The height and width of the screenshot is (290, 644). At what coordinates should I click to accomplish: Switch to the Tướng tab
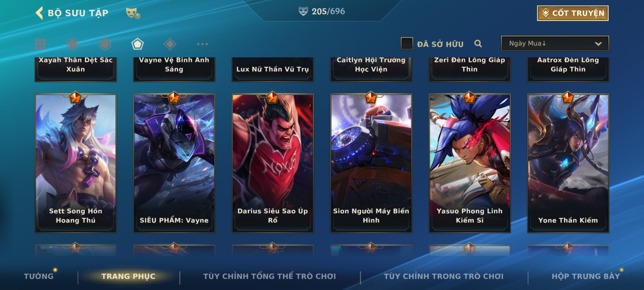pos(39,276)
